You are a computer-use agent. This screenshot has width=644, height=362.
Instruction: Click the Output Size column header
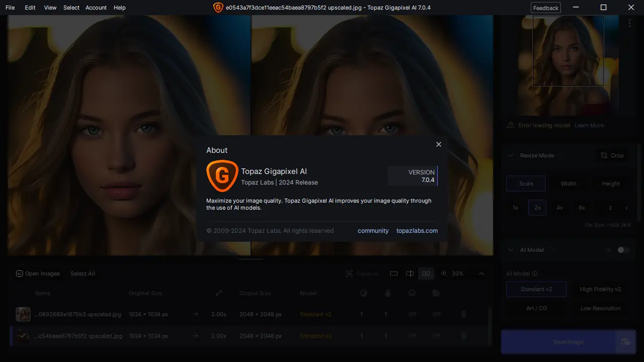coord(255,293)
